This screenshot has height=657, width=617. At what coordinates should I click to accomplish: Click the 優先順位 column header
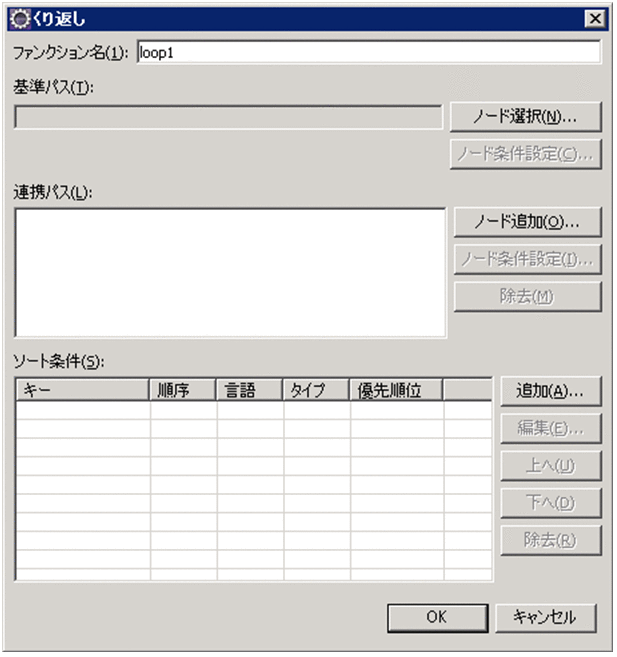396,390
